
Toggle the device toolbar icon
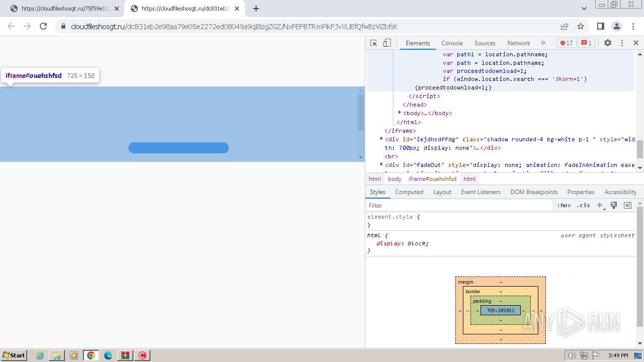point(387,43)
